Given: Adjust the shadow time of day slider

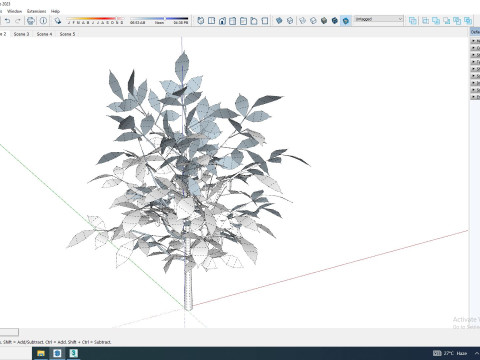Looking at the screenshot, I should coord(159,19).
